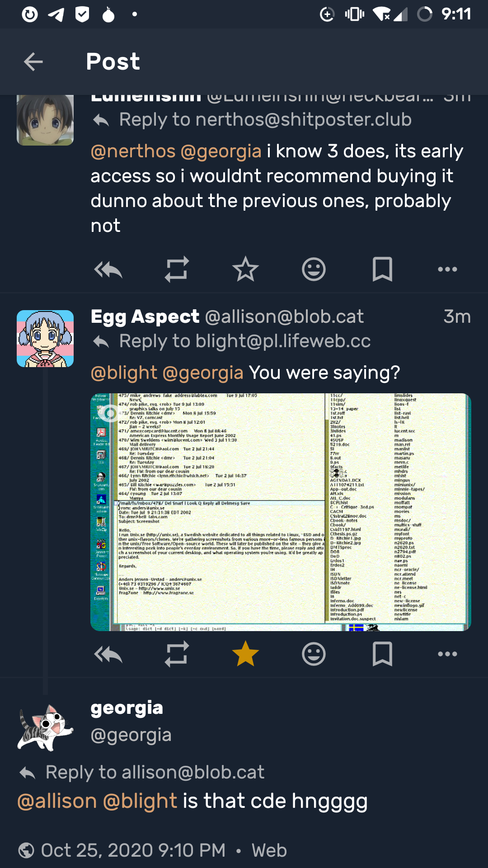Image resolution: width=488 pixels, height=868 pixels.
Task: Add emoji reaction to Lumeinshin's post
Action: click(314, 269)
